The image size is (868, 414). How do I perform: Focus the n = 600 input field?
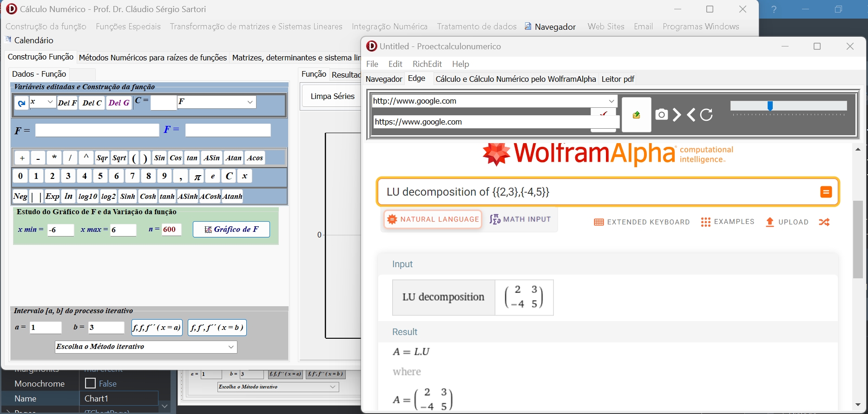[x=171, y=230]
